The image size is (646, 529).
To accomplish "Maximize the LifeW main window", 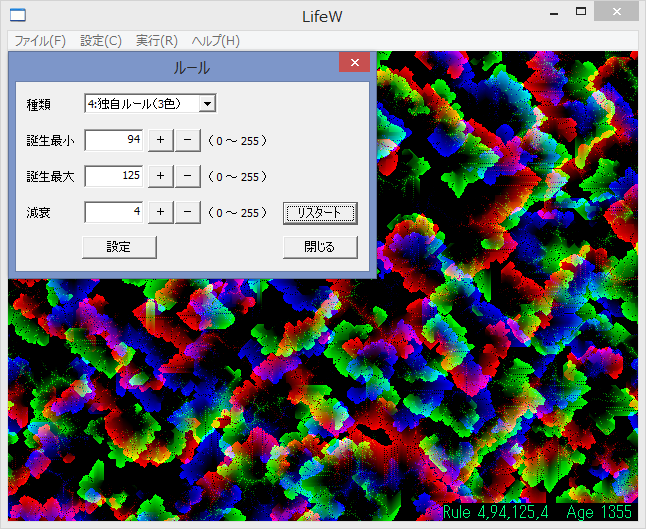I will coord(580,12).
